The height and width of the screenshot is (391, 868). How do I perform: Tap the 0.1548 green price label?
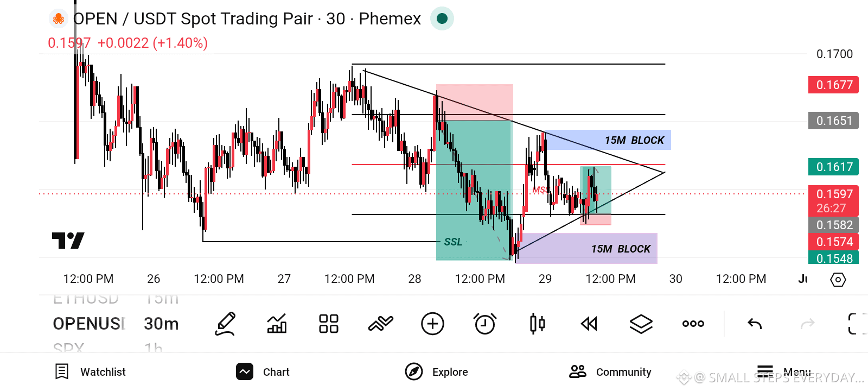834,258
